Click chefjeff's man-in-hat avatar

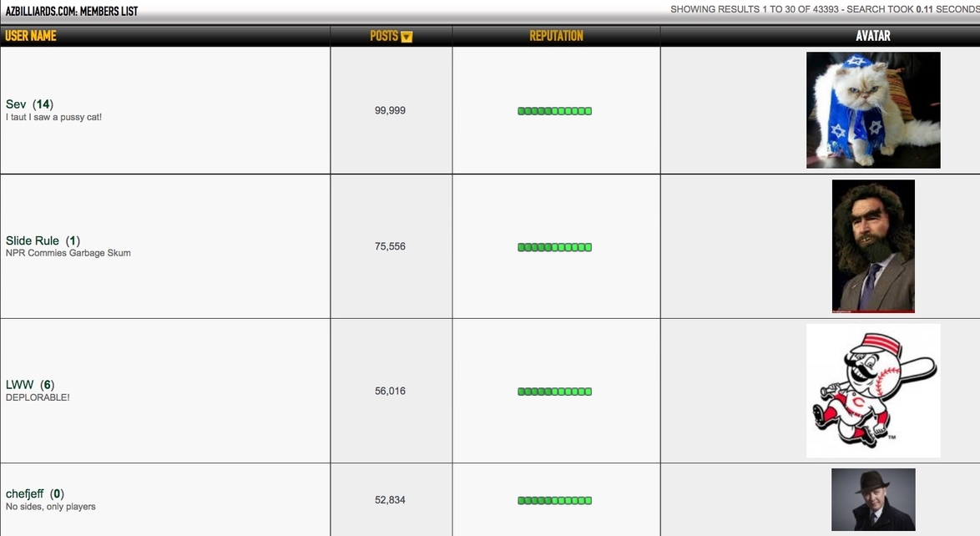(x=873, y=499)
